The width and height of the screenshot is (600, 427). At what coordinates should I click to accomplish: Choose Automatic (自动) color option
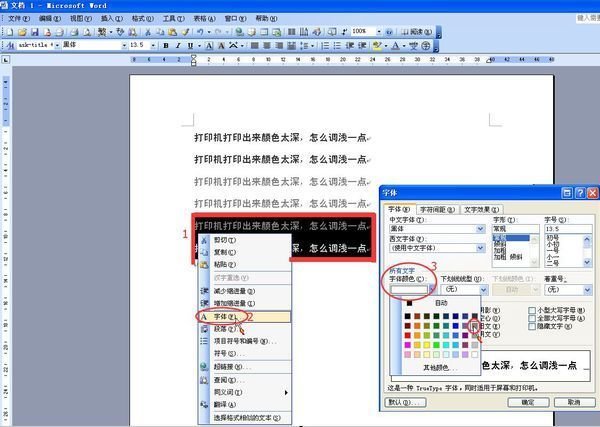pos(440,303)
